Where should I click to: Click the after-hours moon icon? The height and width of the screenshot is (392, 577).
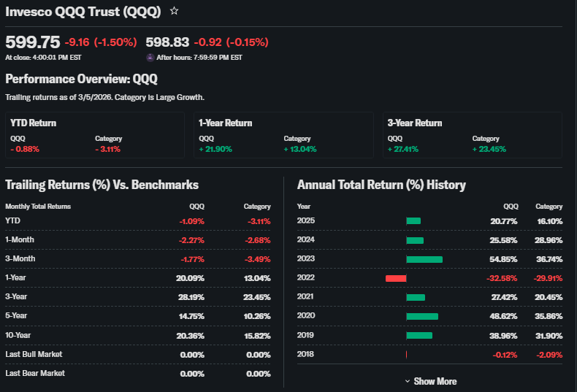coord(150,57)
